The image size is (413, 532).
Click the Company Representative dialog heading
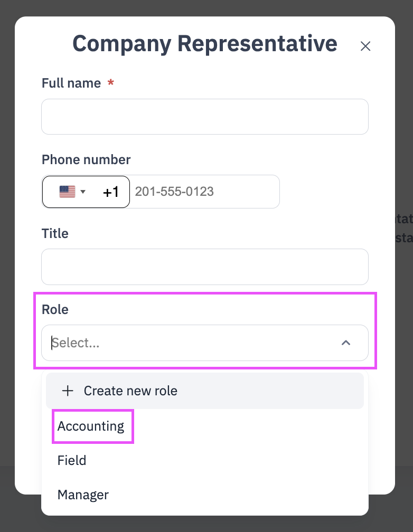205,44
